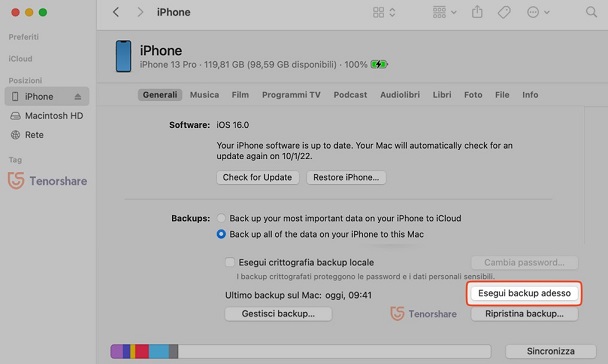Image resolution: width=608 pixels, height=364 pixels.
Task: Switch to the Musica tab
Action: (204, 95)
